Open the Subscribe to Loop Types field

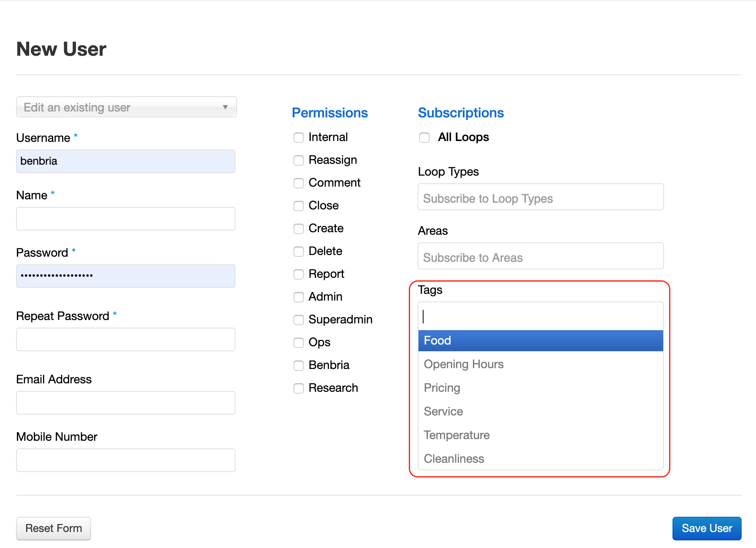[540, 197]
